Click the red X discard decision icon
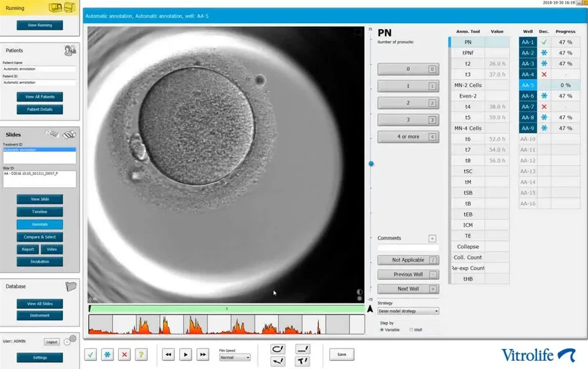 124,355
